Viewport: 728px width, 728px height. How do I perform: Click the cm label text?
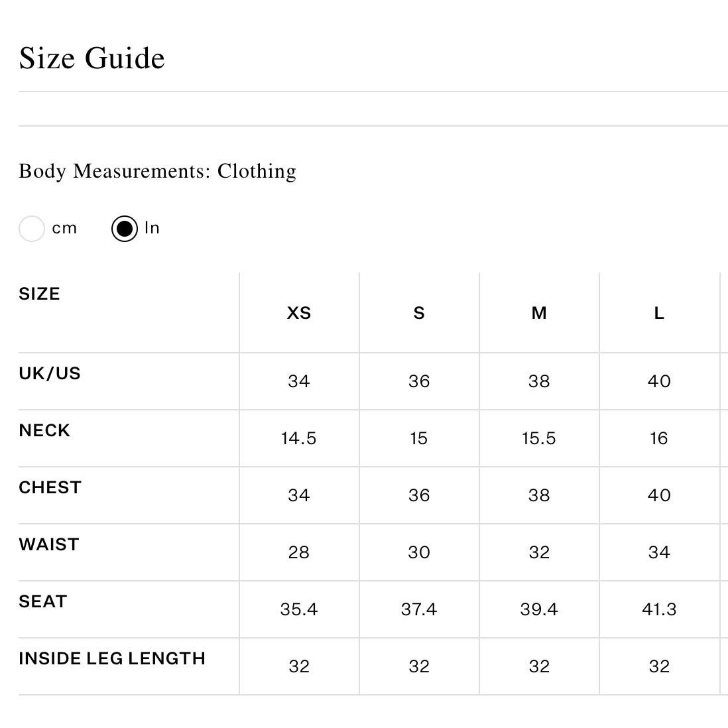[x=64, y=228]
